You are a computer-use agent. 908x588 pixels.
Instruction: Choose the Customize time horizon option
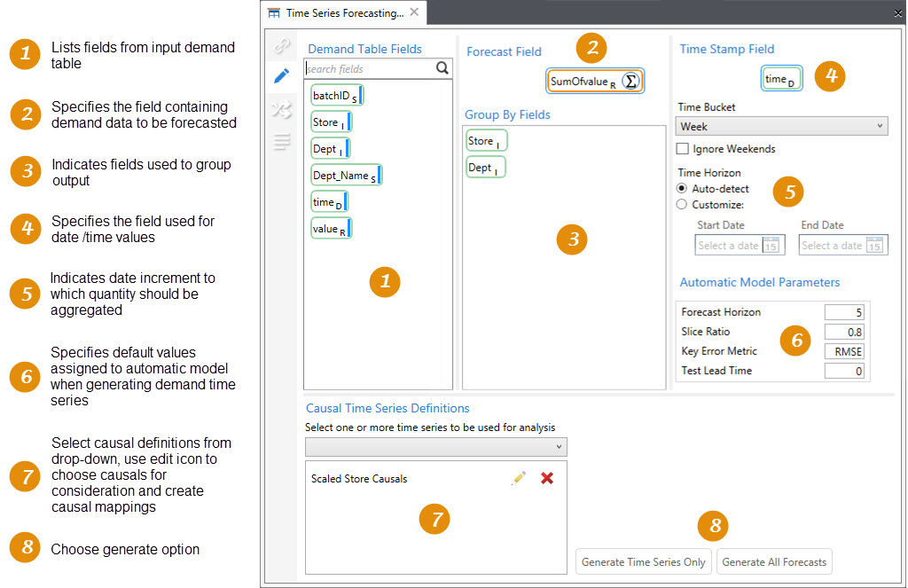coord(682,204)
